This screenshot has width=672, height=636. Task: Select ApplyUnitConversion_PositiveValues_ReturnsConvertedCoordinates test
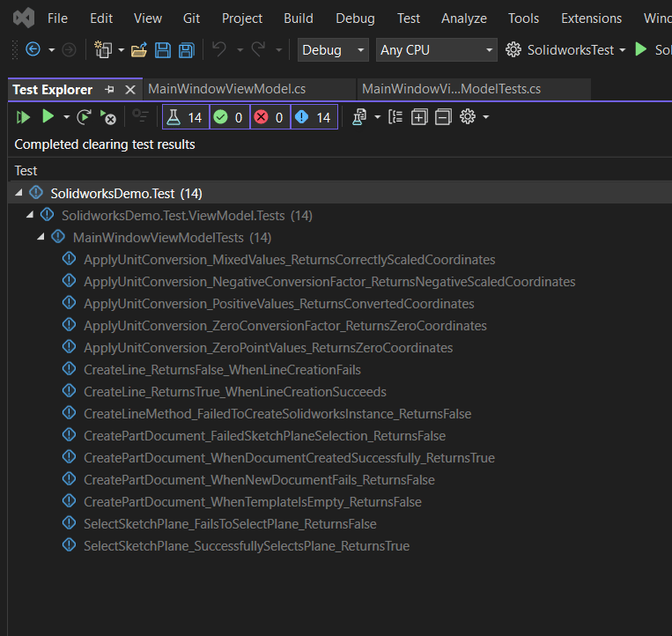point(279,304)
